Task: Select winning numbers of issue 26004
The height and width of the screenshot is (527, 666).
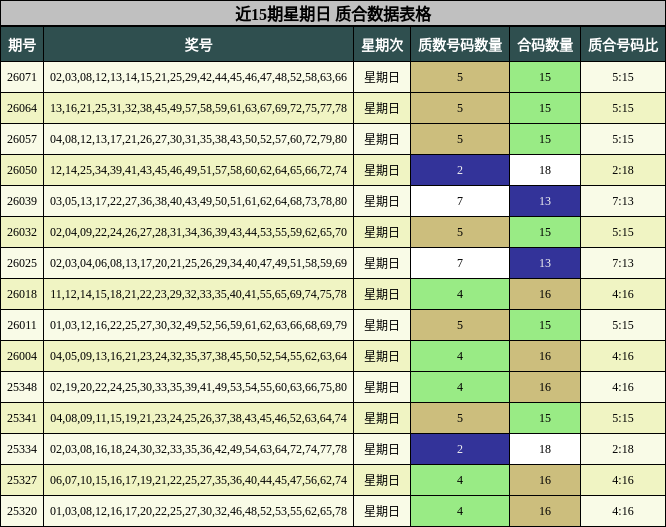Action: click(198, 356)
